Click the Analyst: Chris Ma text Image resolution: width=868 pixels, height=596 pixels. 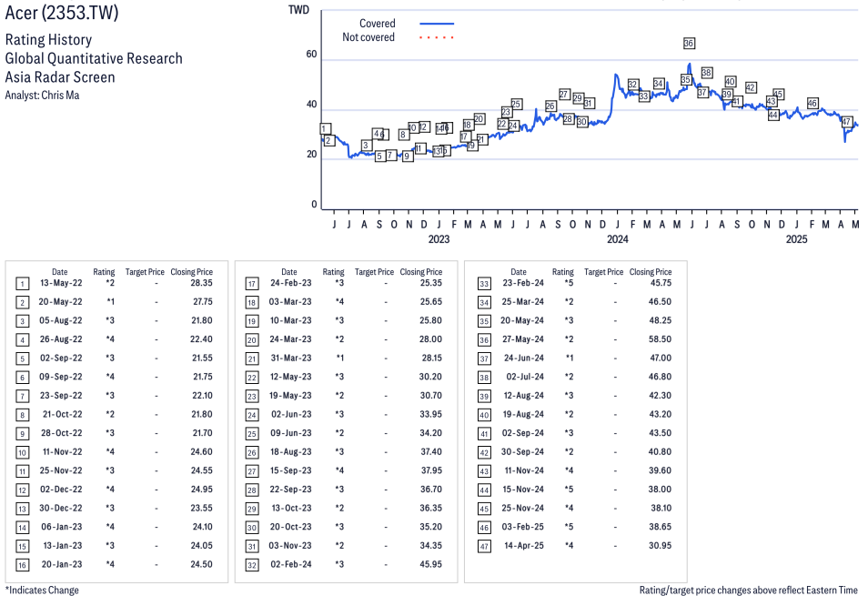[42, 96]
